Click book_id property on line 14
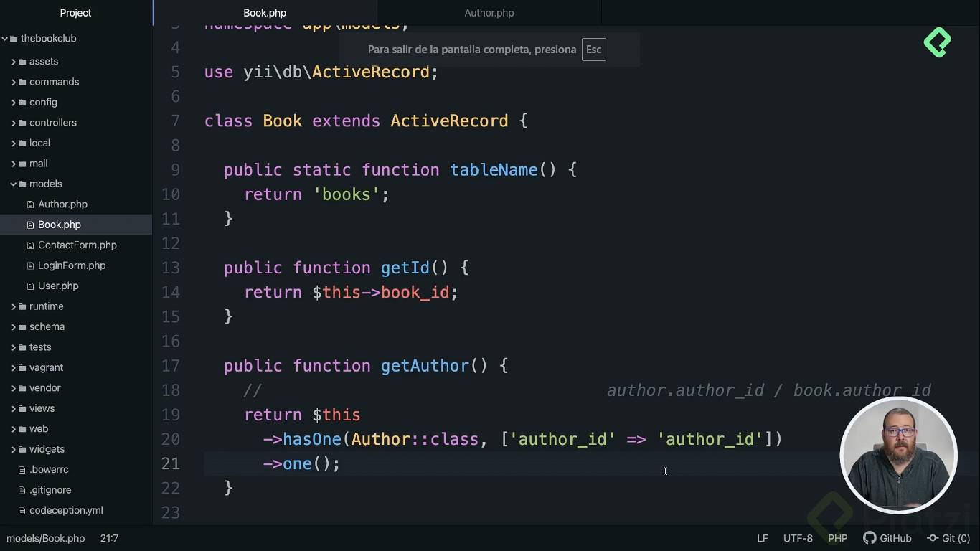 (x=415, y=292)
